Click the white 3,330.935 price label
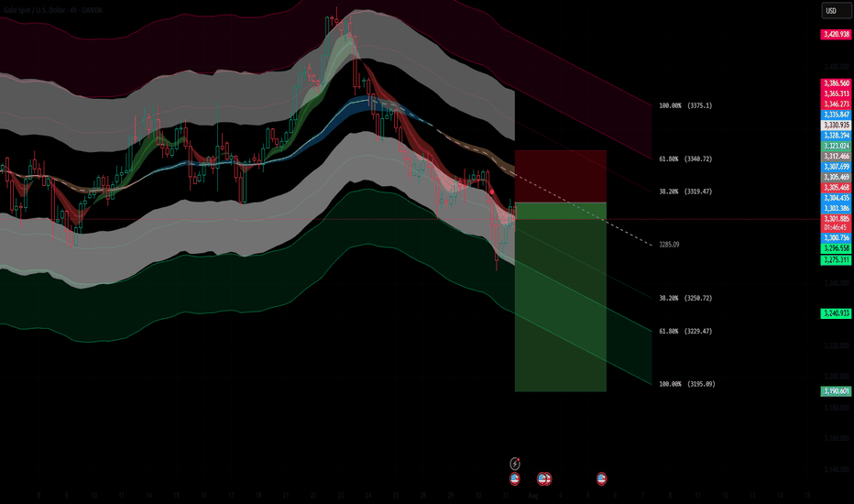 tap(836, 125)
